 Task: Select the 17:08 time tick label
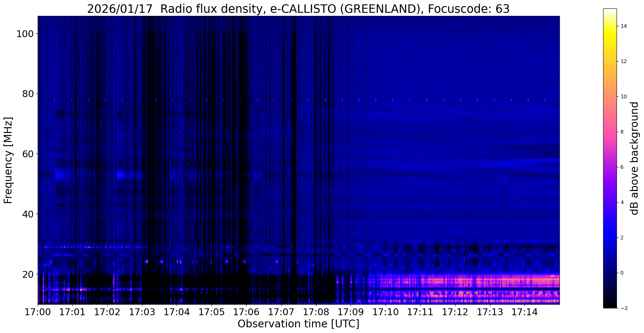point(316,311)
